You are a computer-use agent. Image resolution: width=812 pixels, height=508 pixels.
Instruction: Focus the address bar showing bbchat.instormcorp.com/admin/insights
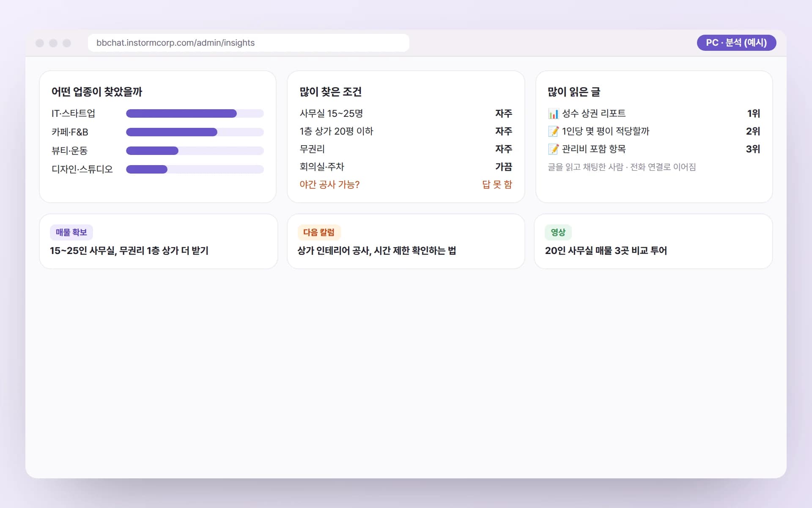tap(248, 43)
